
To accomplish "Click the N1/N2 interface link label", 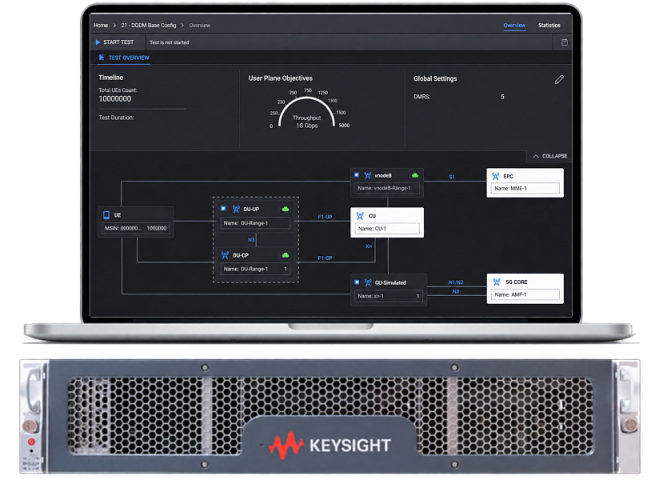I will [x=455, y=282].
